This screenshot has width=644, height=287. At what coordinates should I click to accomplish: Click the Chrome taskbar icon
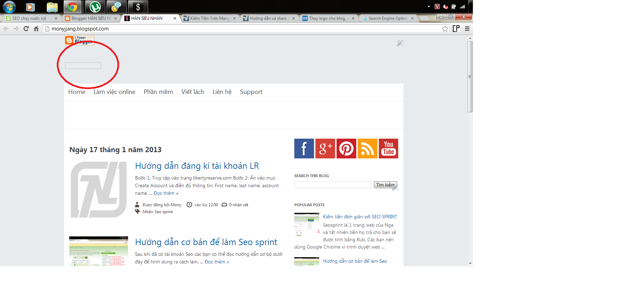[x=72, y=7]
